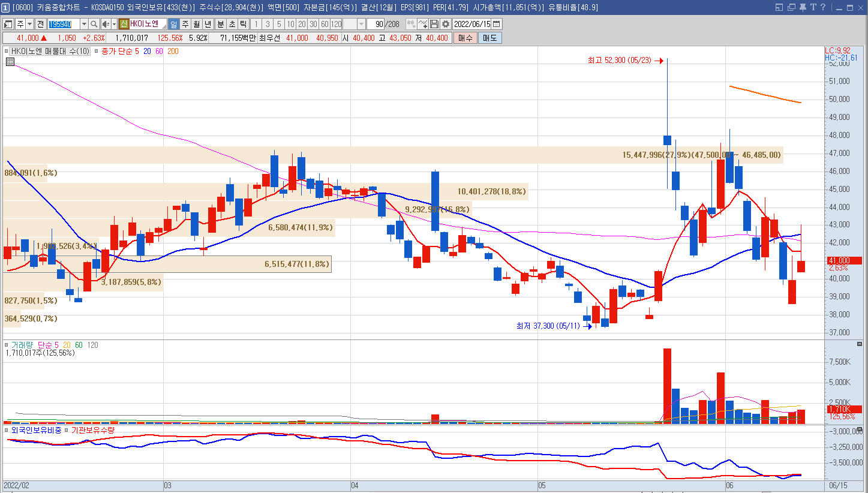
Task: Click the 전 button next to stock code
Action: coord(40,24)
